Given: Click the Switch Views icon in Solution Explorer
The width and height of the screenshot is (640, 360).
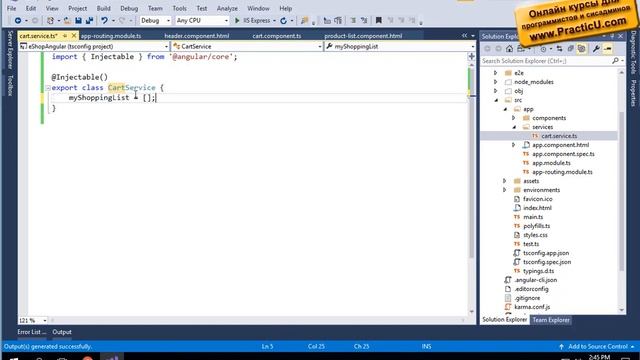Looking at the screenshot, I should point(521,49).
